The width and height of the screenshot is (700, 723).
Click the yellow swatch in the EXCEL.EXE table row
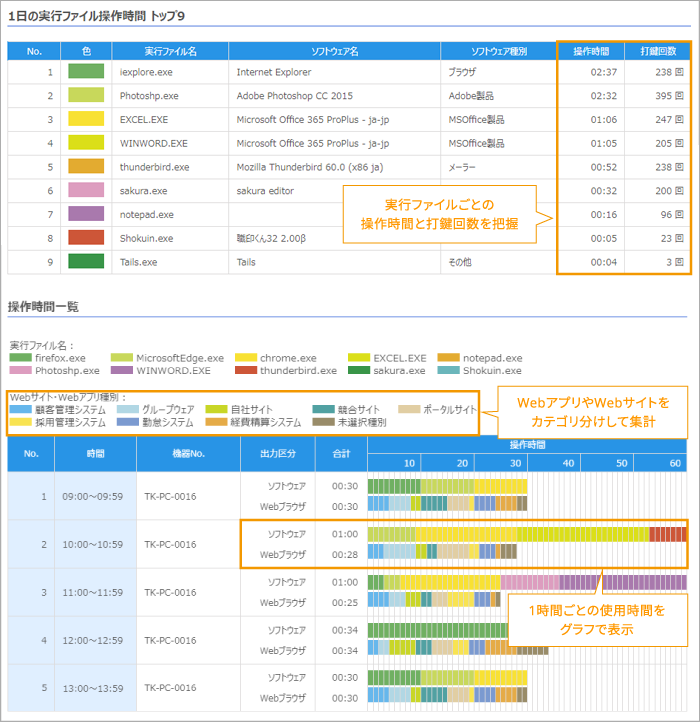[86, 119]
